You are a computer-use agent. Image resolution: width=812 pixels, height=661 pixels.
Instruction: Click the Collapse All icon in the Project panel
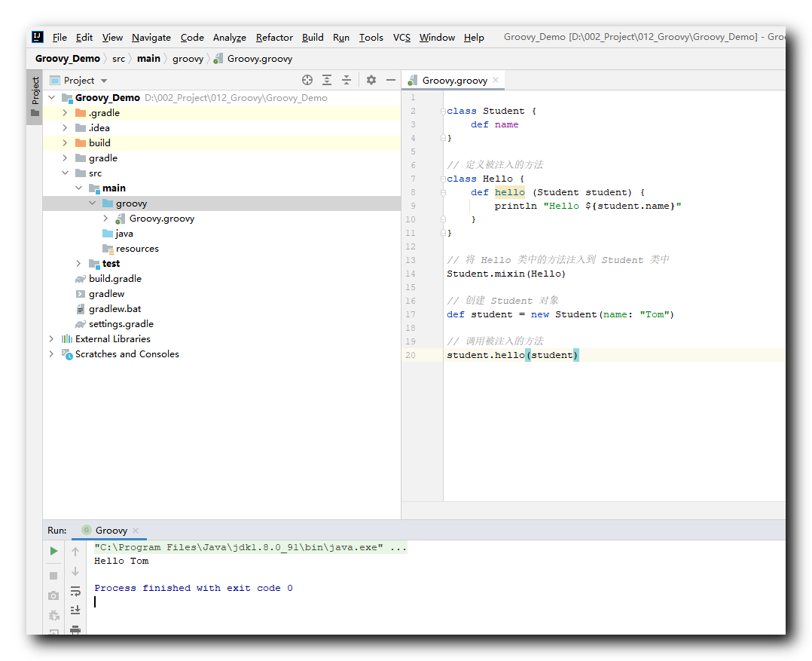[x=346, y=81]
